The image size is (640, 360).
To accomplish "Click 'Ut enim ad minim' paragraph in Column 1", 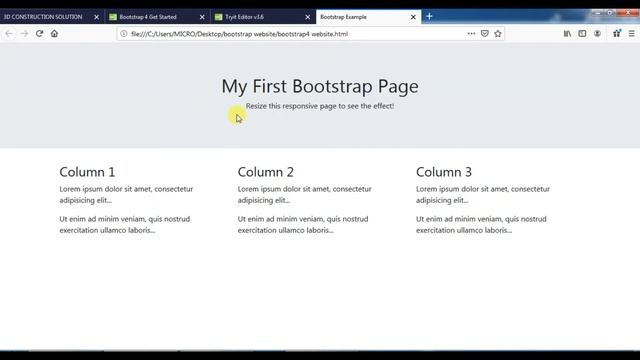I will [x=125, y=224].
